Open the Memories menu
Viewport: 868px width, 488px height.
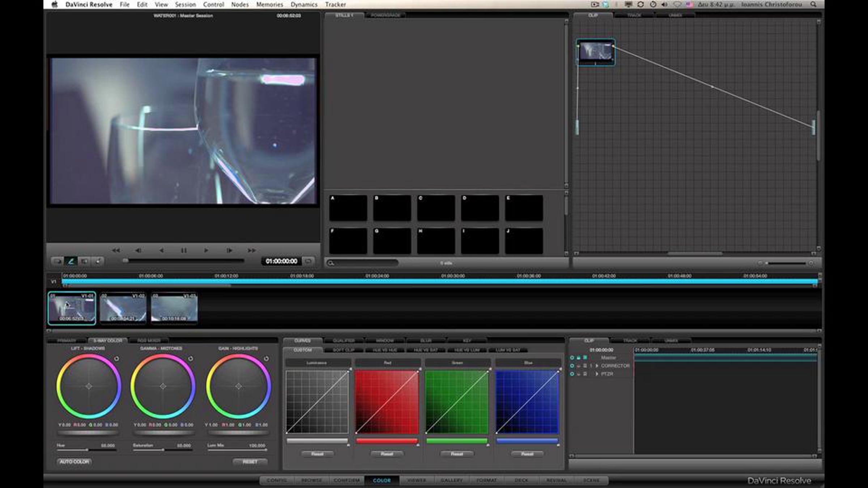(269, 4)
